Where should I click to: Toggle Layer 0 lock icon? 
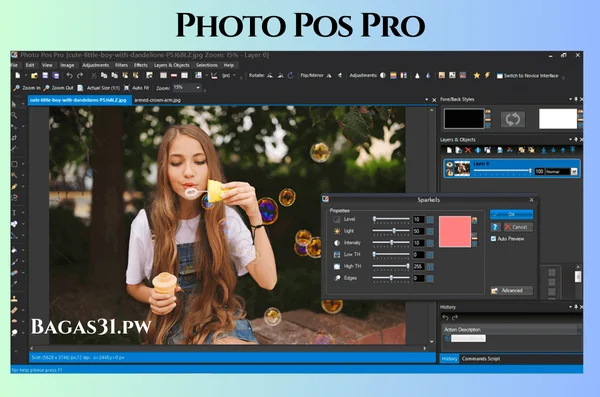(x=450, y=172)
